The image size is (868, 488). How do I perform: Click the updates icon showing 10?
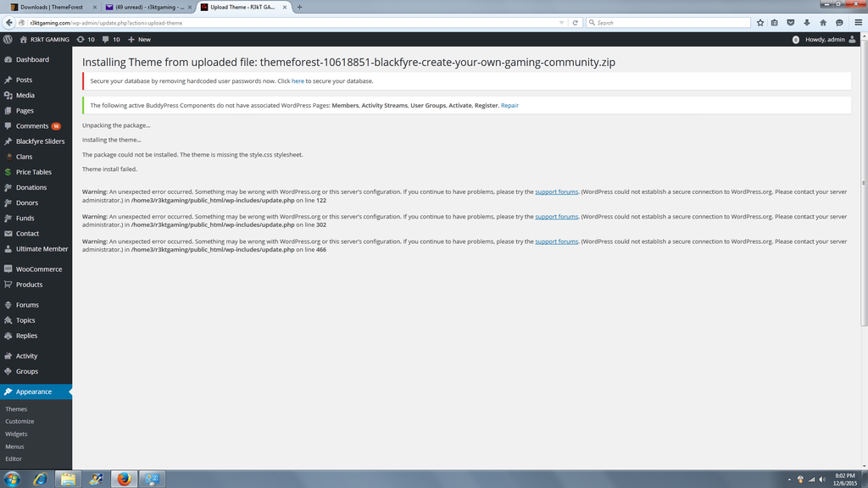[86, 39]
